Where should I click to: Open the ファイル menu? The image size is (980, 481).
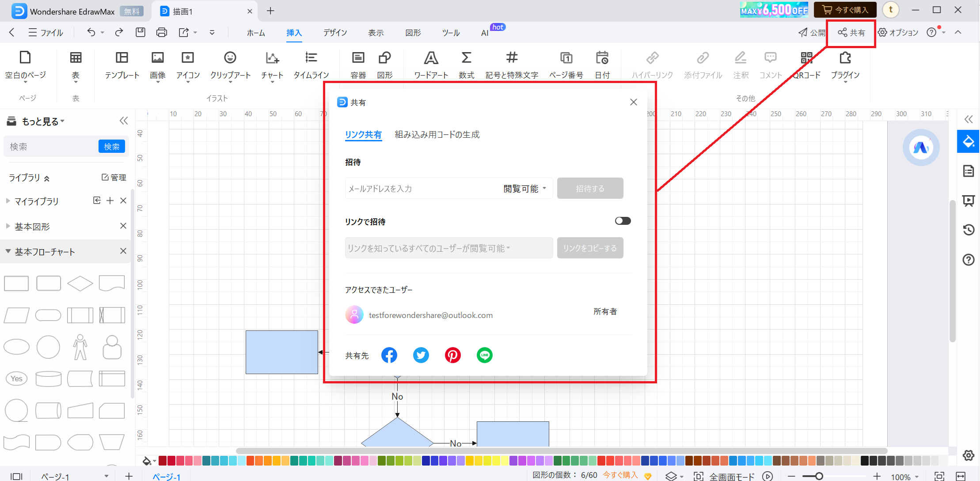point(46,33)
